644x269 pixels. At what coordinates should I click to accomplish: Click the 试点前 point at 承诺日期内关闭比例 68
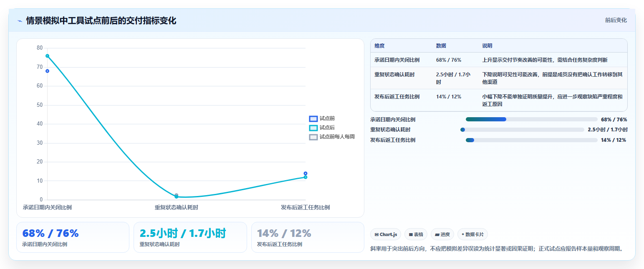(47, 71)
